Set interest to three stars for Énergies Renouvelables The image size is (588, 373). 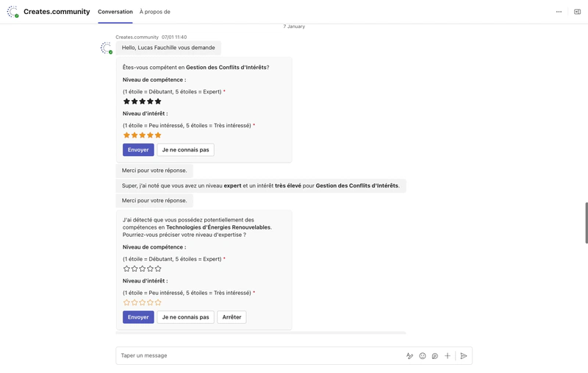(x=143, y=302)
